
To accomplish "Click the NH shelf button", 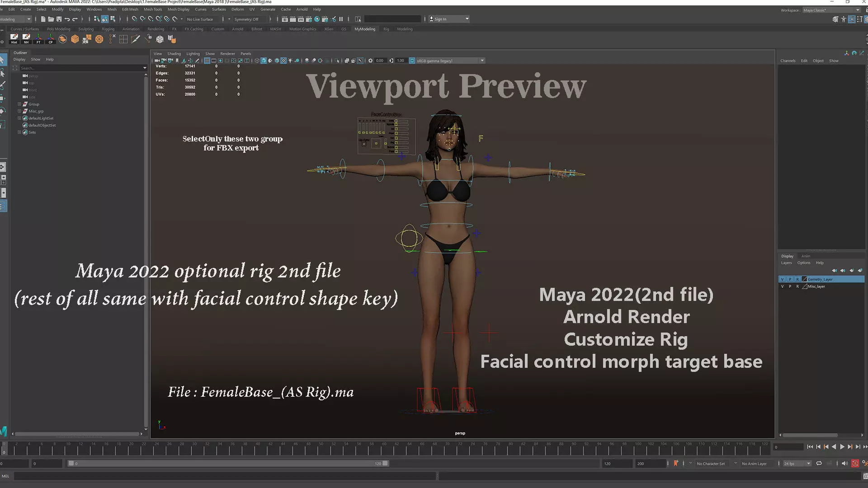I will 26,39.
